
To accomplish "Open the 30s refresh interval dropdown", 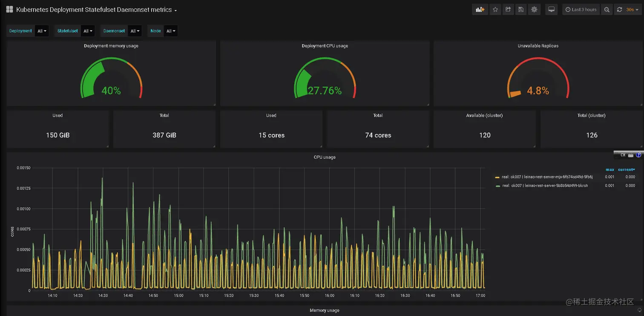I will [632, 9].
